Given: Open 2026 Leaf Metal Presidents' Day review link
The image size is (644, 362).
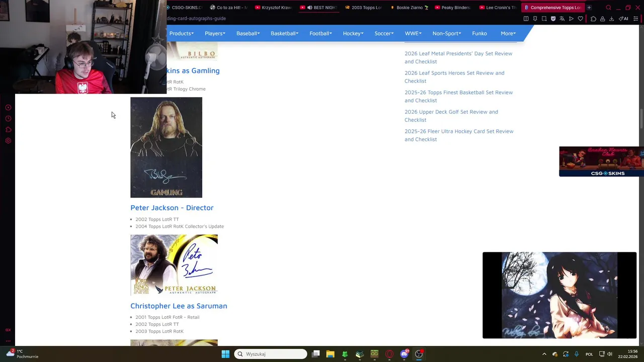Looking at the screenshot, I should (x=458, y=57).
